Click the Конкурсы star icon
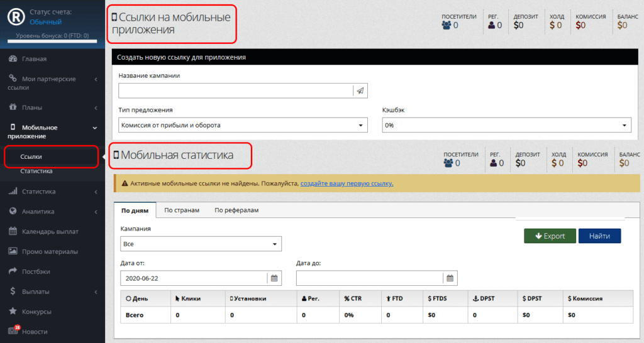 pos(13,312)
